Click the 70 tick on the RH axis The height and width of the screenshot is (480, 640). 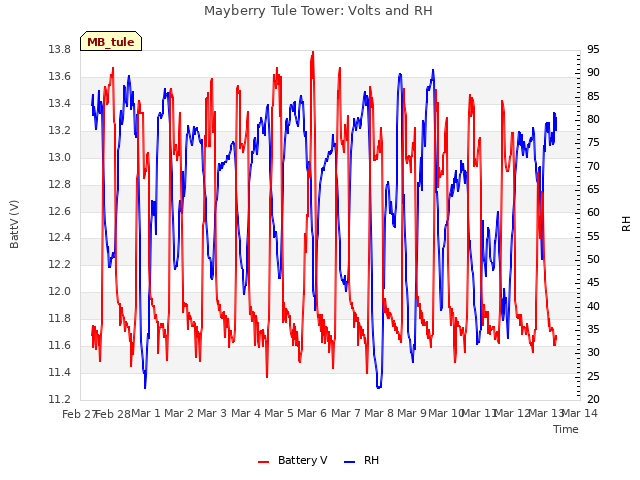pyautogui.click(x=593, y=166)
